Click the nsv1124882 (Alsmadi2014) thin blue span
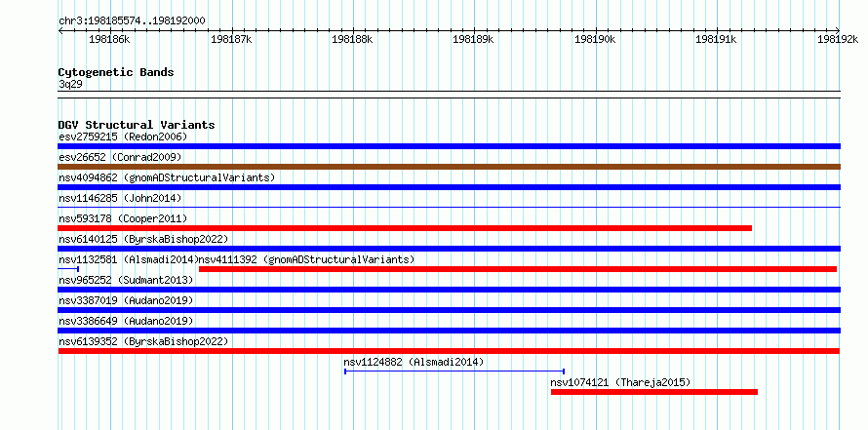 (x=454, y=371)
